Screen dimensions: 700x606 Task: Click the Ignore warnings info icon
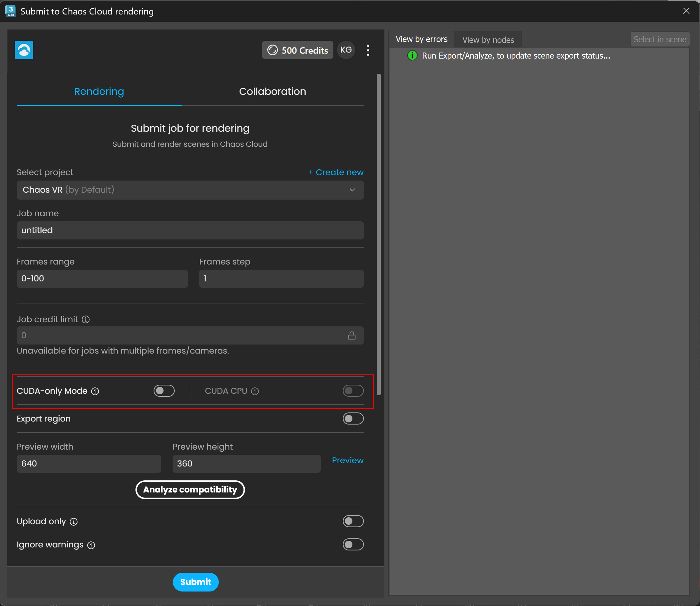(x=91, y=545)
